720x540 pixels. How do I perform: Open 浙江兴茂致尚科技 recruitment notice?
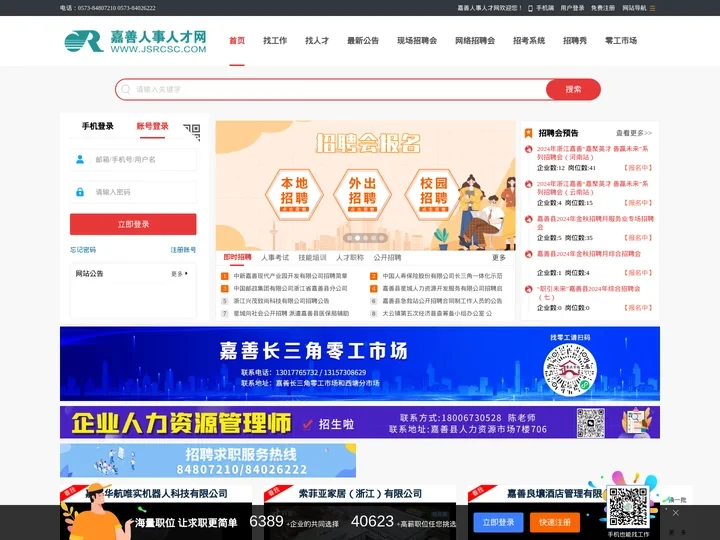281,301
